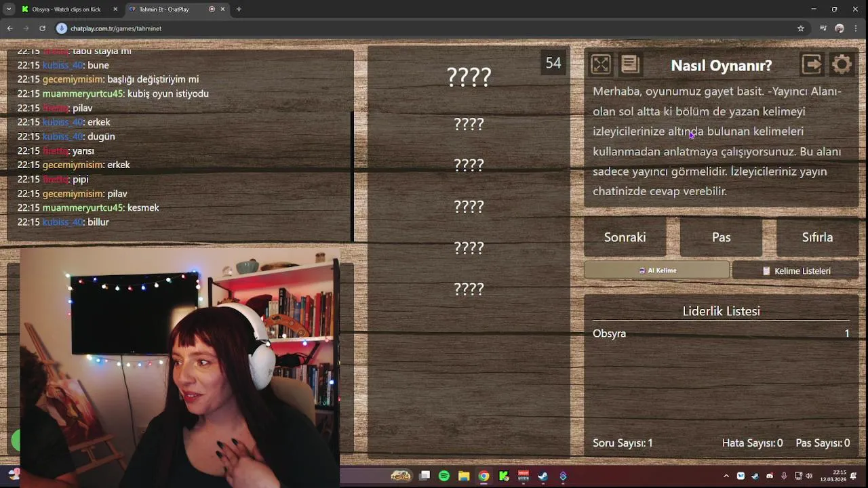Open the Kick app on the taskbar
Screen dimensions: 868x488
click(x=503, y=476)
